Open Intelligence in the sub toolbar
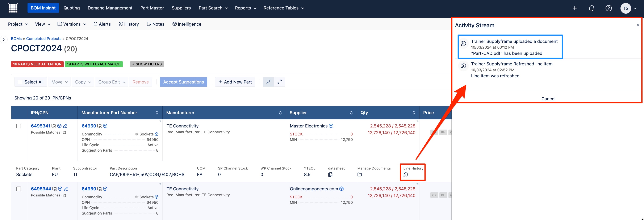The width and height of the screenshot is (644, 220). pos(187,24)
